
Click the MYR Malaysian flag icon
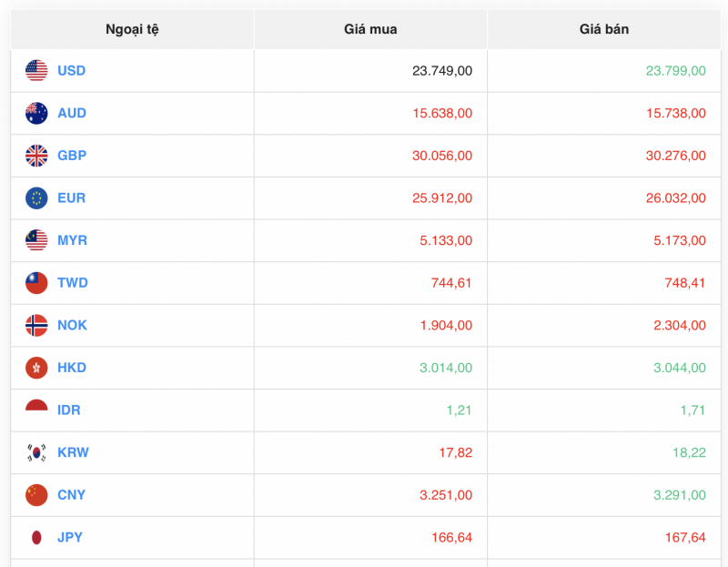[x=35, y=240]
